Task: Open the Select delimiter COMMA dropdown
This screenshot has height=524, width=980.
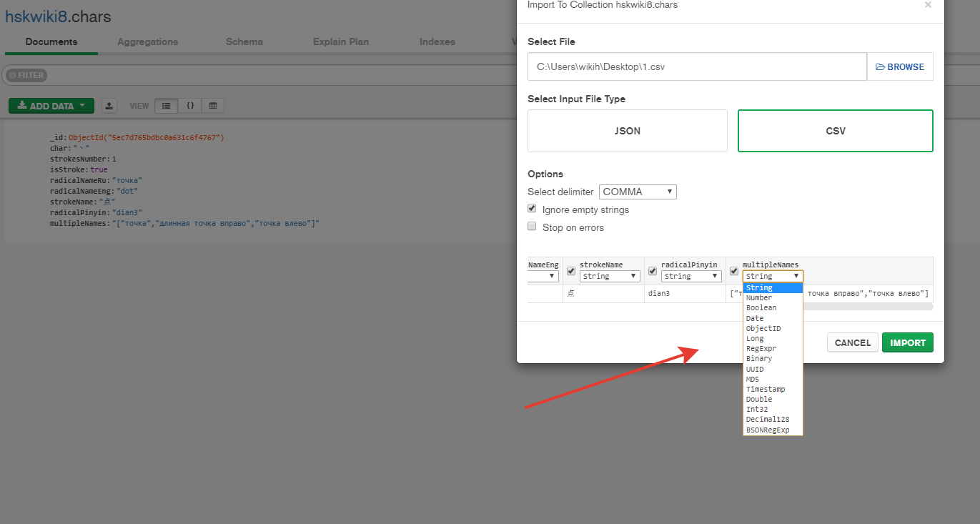Action: [638, 192]
